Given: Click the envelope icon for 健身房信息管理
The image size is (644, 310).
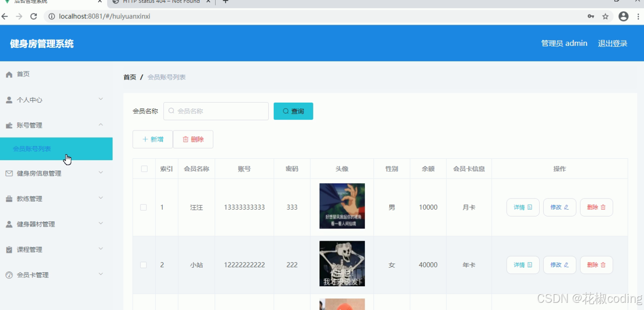Looking at the screenshot, I should tap(9, 173).
